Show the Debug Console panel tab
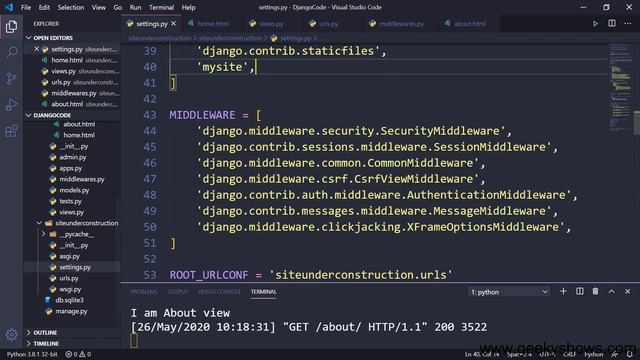The height and width of the screenshot is (360, 640). 219,292
